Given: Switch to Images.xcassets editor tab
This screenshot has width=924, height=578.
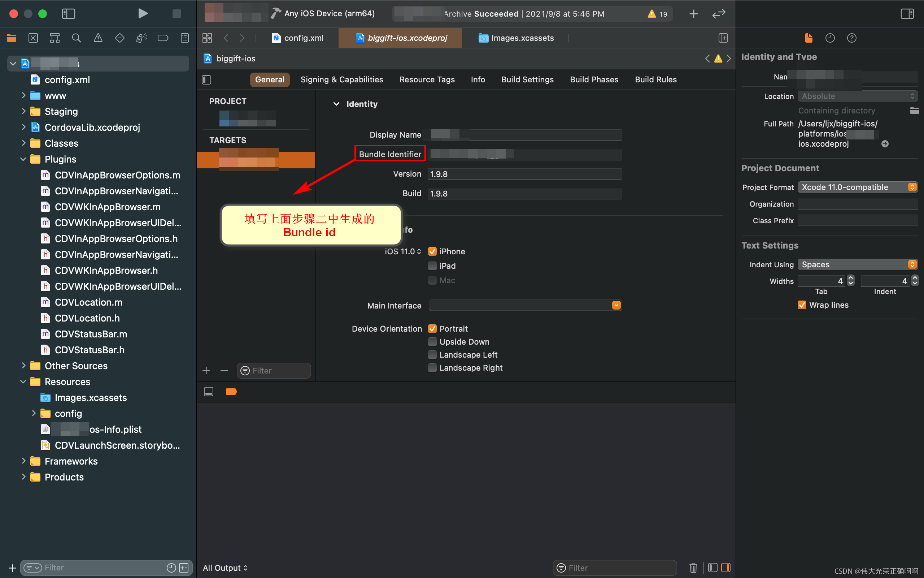Looking at the screenshot, I should pyautogui.click(x=516, y=38).
